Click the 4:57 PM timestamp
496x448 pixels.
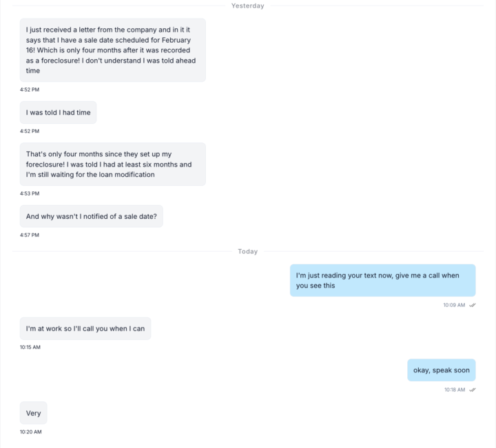point(30,235)
